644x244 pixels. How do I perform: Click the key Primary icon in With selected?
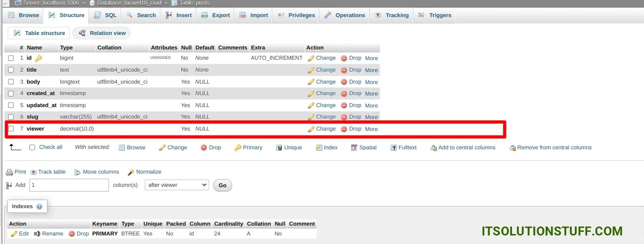[238, 148]
